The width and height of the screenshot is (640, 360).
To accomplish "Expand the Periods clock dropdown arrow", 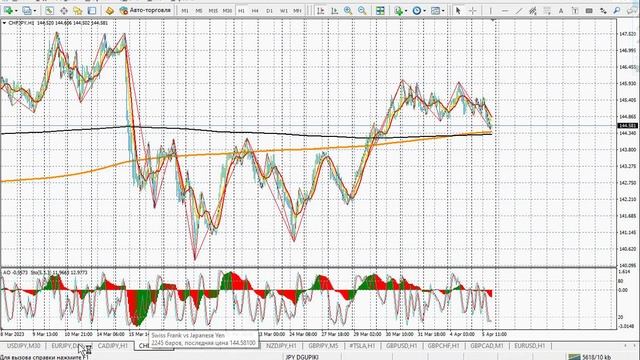I will pyautogui.click(x=424, y=11).
